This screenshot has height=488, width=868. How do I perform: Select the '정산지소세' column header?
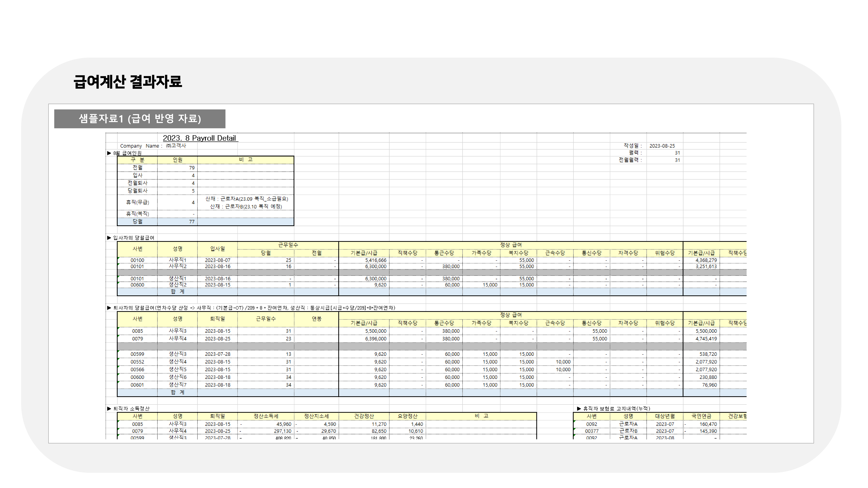click(x=316, y=416)
